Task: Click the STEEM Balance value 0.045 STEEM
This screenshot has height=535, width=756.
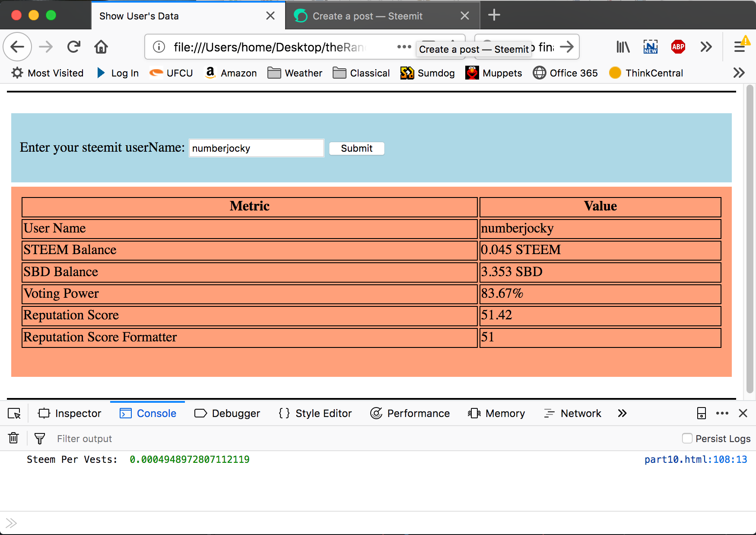Action: (521, 250)
